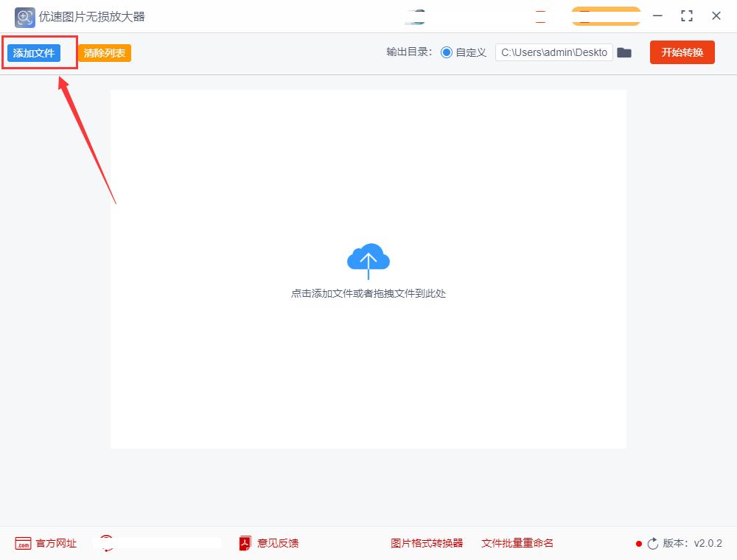Click the output directory path field
Screen dimensions: 737x560
click(x=553, y=52)
